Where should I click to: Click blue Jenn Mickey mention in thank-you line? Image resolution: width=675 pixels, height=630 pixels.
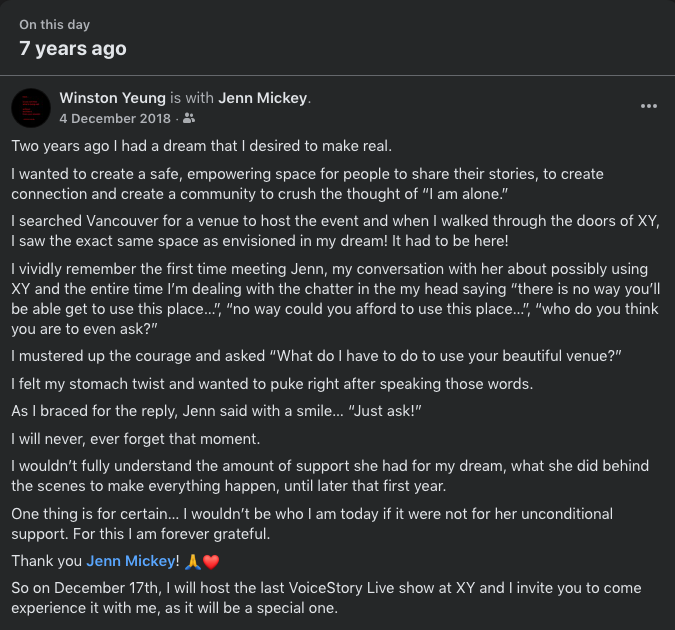(x=132, y=562)
